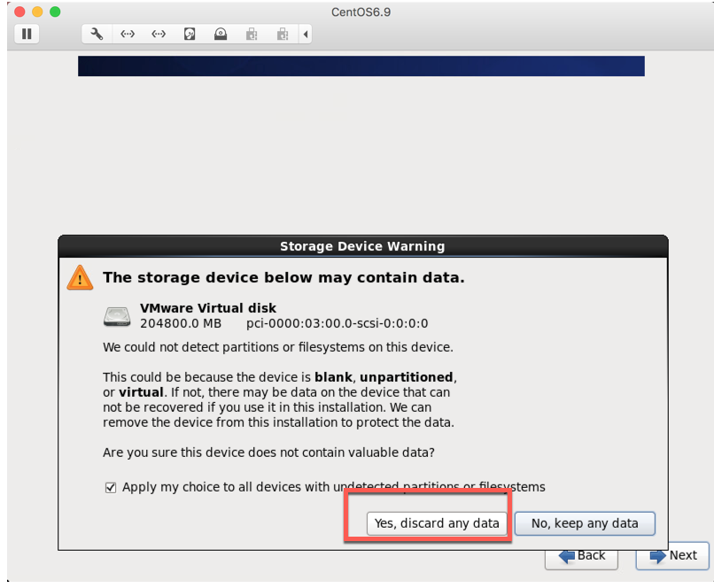Connect the first USB device icon

pos(251,34)
